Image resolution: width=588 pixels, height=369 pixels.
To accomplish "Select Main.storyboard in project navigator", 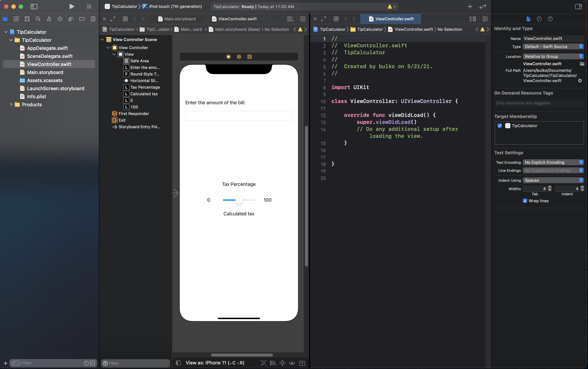I will point(45,72).
